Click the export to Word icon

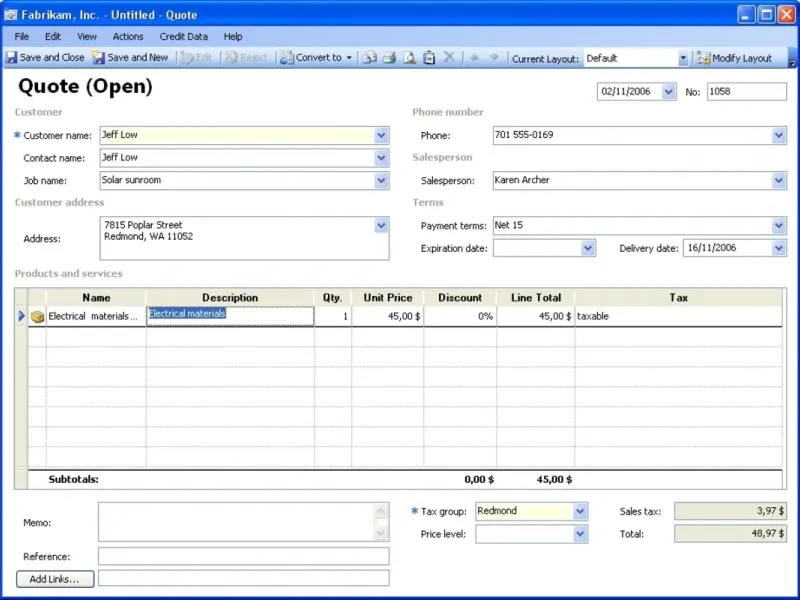[429, 58]
